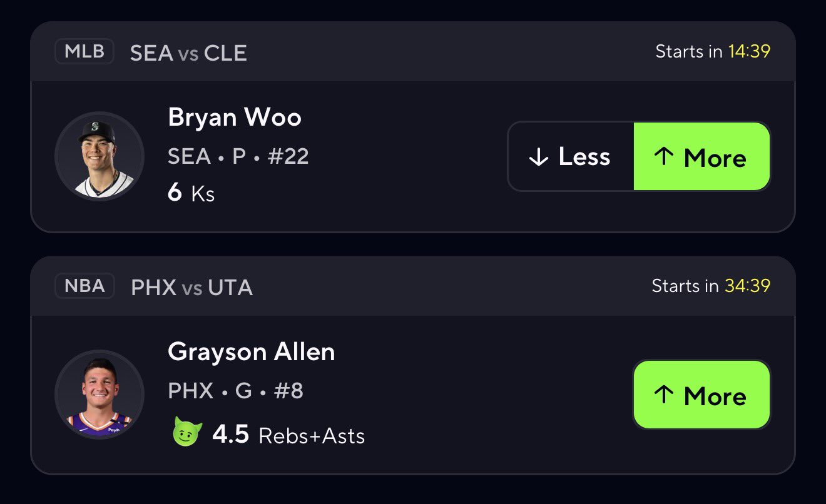Select More for Grayson Allen Rebs+Asts

point(701,395)
